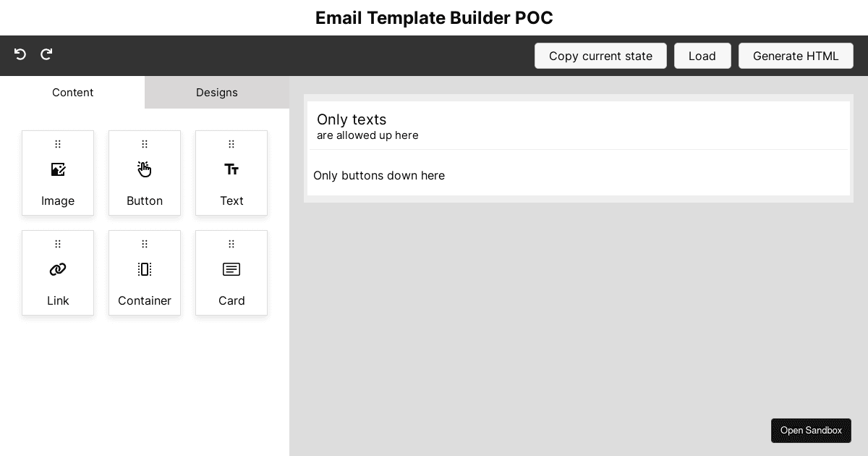Switch to the Designs tab

coord(217,92)
